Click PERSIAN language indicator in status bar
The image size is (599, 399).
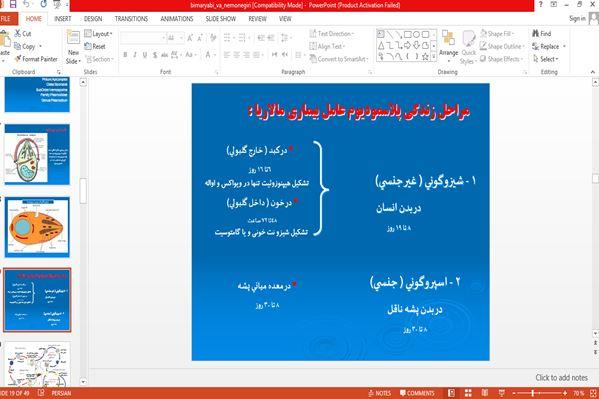coord(61,393)
